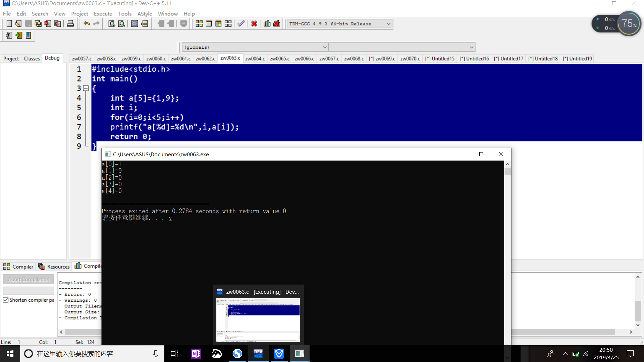644x362 pixels.
Task: Click the New file toolbar icon
Action: coord(9,24)
